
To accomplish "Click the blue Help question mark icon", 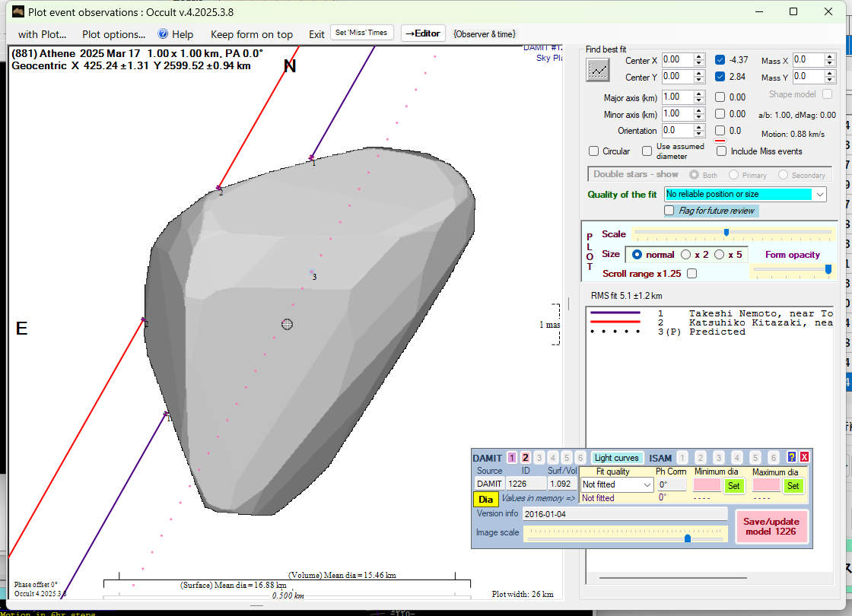I will tap(163, 34).
